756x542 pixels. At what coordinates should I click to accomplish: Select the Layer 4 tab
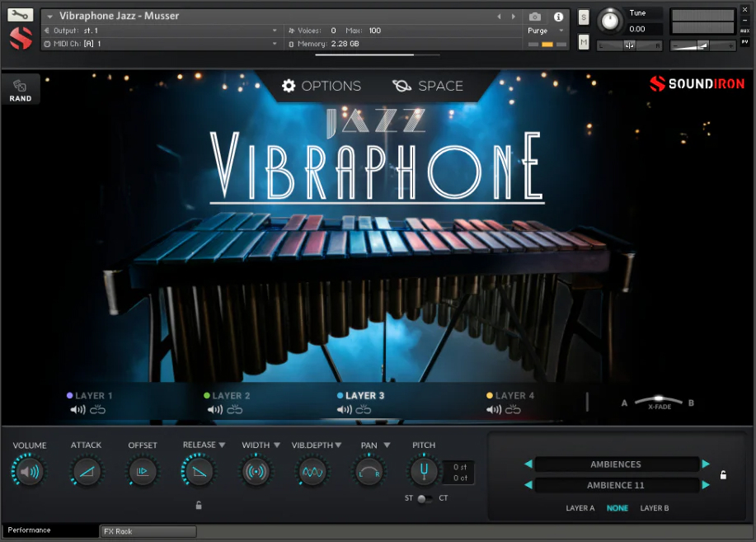click(x=510, y=396)
